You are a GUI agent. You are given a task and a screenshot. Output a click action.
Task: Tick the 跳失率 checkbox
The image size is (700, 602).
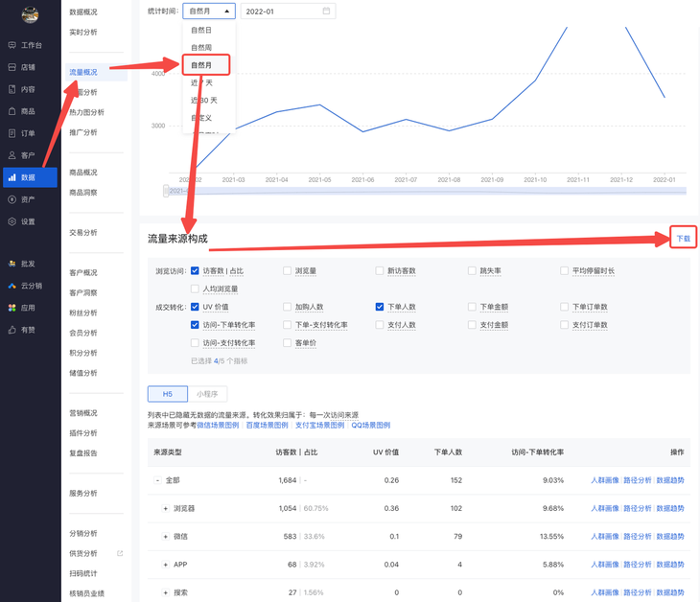(472, 271)
